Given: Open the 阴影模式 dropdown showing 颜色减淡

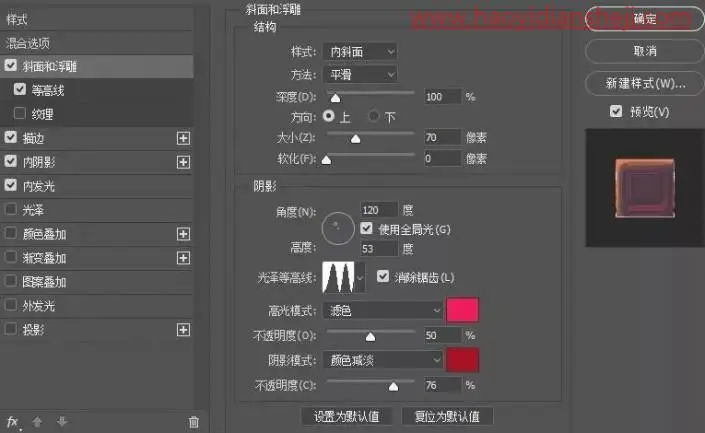Looking at the screenshot, I should (383, 360).
